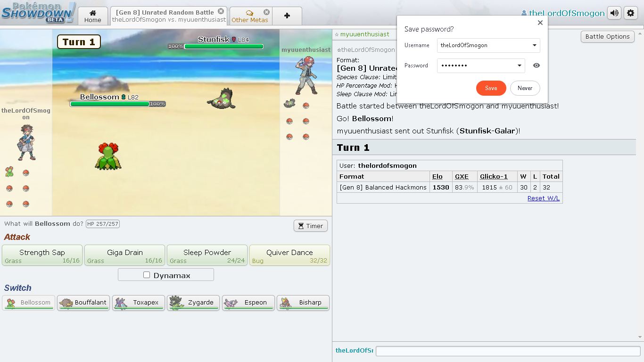The height and width of the screenshot is (362, 644).
Task: Start the battle Timer
Action: 310,226
